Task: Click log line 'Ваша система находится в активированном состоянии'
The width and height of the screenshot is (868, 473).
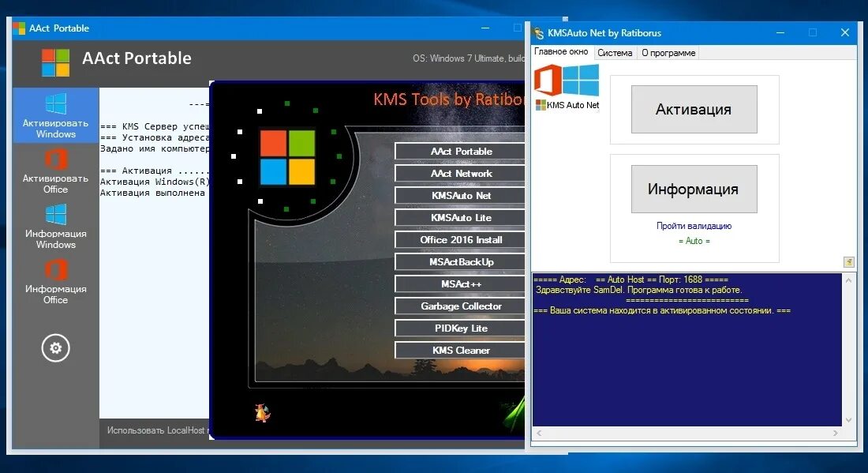Action: coord(662,310)
